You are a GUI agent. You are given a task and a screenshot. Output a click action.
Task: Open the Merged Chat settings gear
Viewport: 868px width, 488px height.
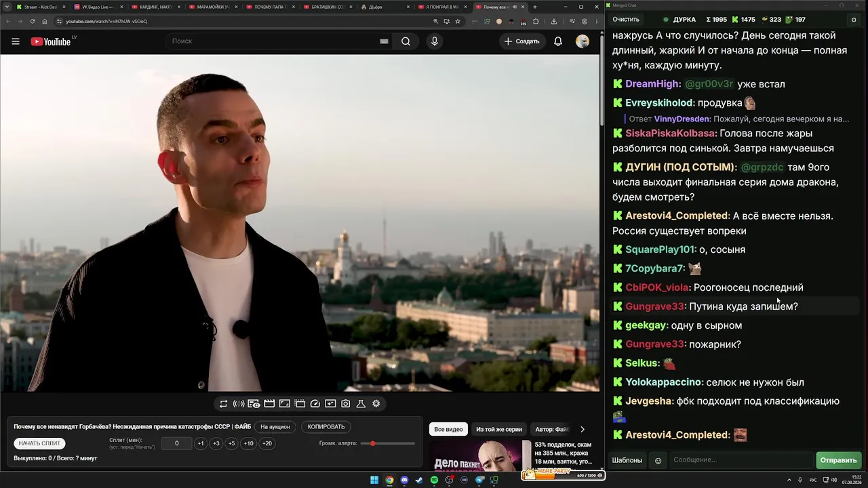click(x=853, y=20)
